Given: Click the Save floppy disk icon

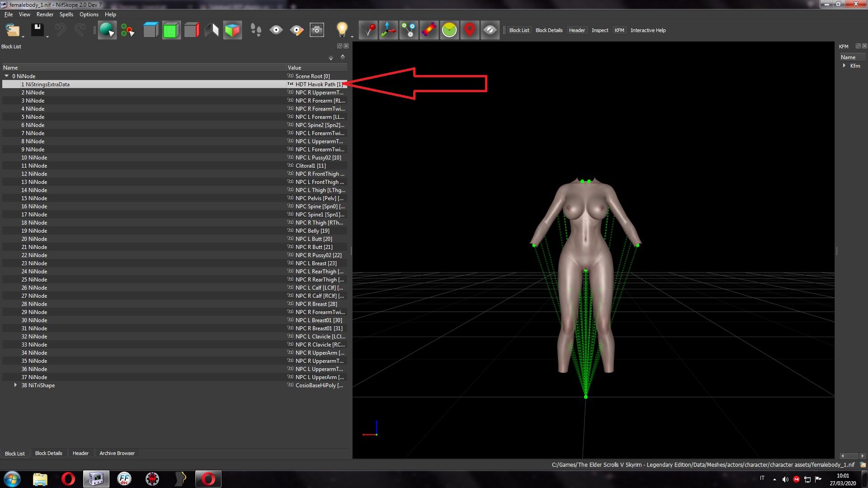Looking at the screenshot, I should (x=37, y=30).
